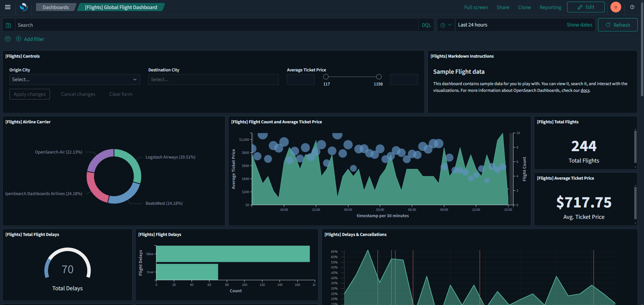Open the time quick menu clock dropdown

coord(446,25)
